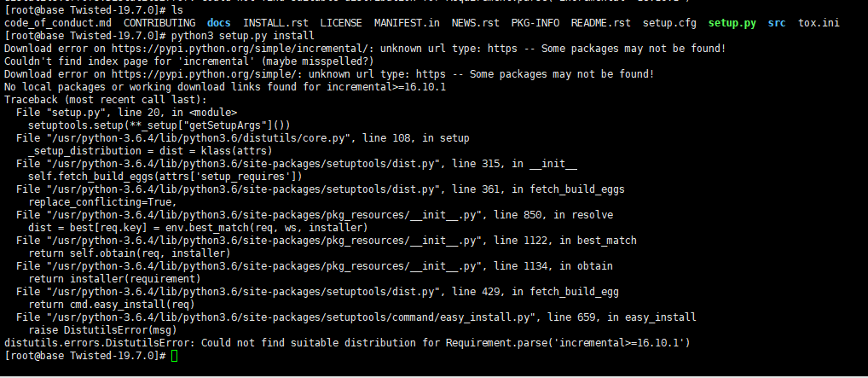Click the src directory name
Screen dimensions: 868x378
(x=777, y=23)
